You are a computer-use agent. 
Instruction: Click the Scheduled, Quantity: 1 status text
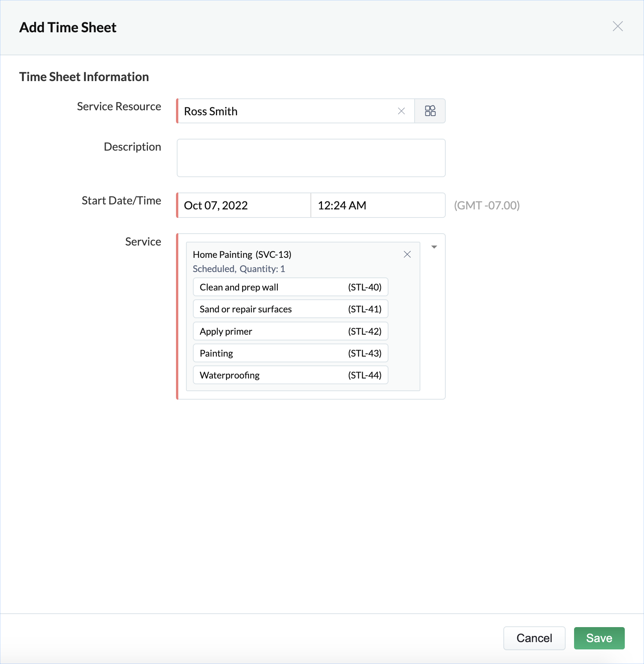tap(239, 269)
